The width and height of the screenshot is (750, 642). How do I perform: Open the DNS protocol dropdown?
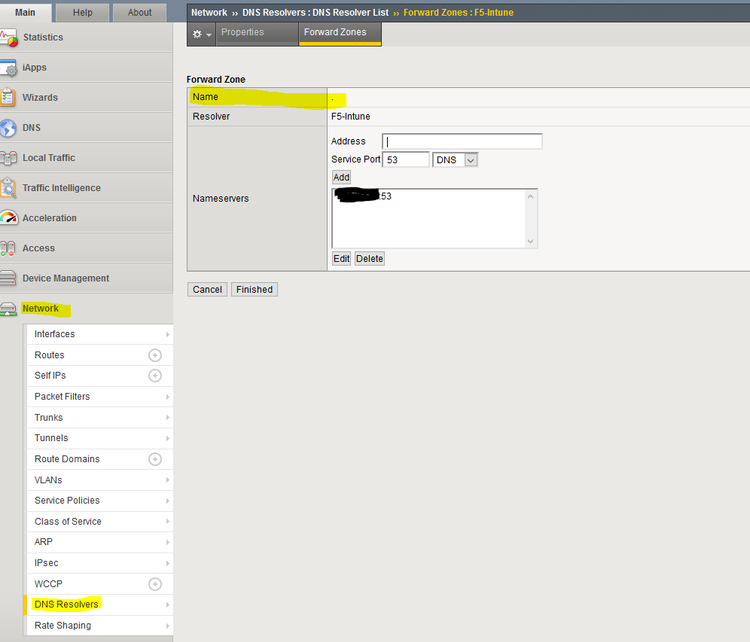[x=455, y=160]
